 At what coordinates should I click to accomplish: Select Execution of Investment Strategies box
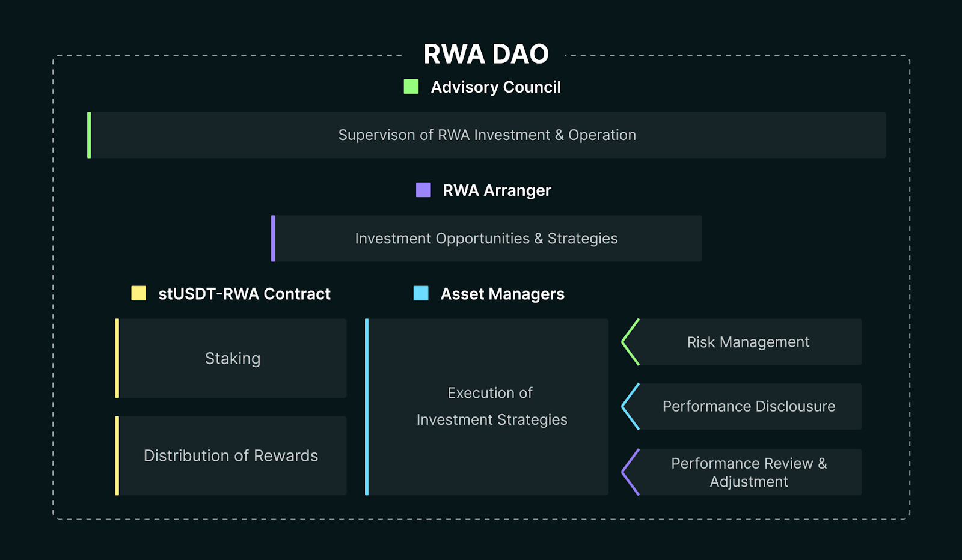486,407
